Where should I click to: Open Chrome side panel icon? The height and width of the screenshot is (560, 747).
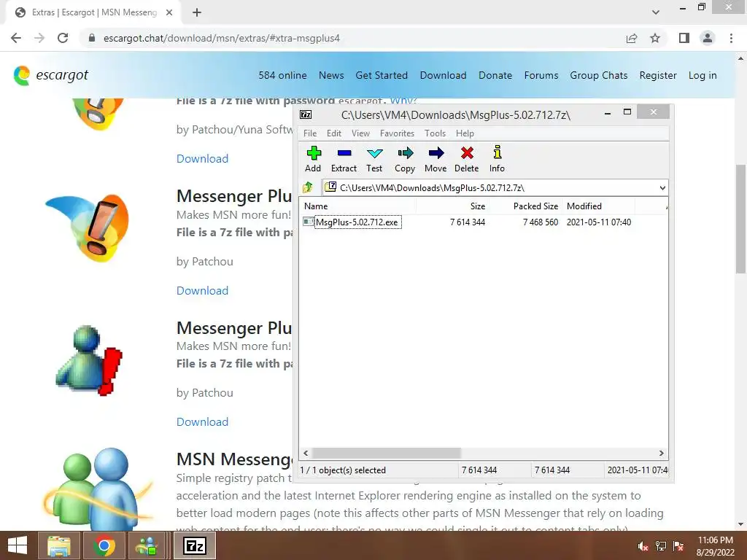(684, 38)
